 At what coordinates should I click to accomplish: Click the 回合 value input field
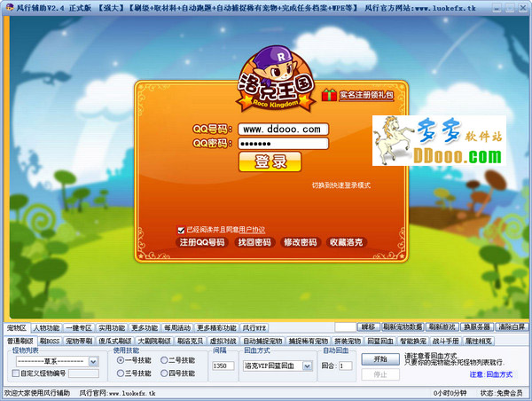pos(346,366)
